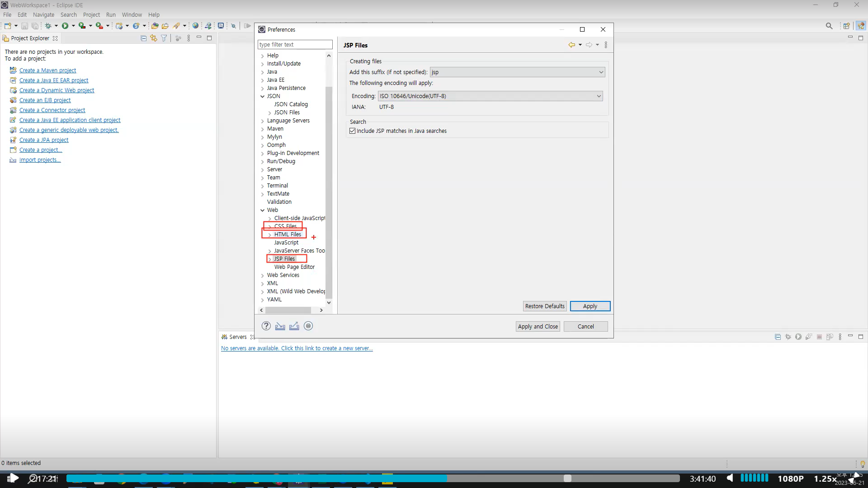Click the green Run toolbar icon
This screenshot has width=868, height=488.
pyautogui.click(x=65, y=26)
